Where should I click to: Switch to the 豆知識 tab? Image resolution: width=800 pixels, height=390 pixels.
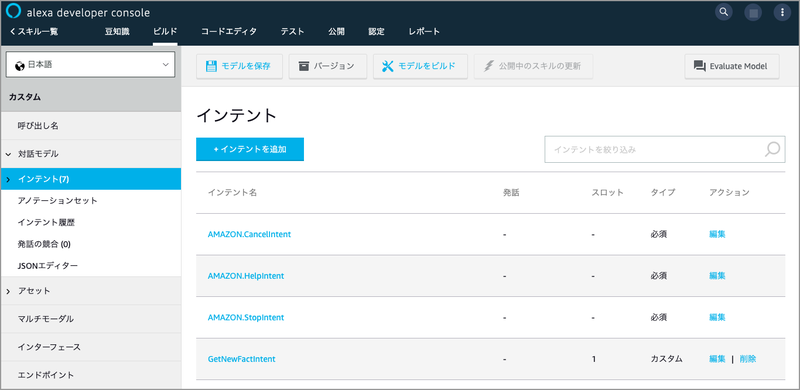[117, 32]
